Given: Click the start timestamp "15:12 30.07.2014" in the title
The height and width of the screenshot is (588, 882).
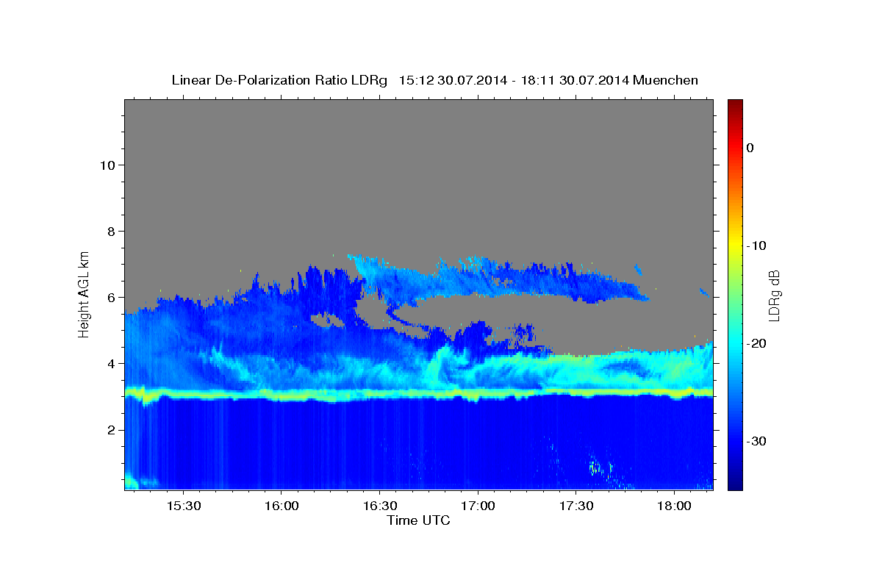Looking at the screenshot, I should 452,80.
